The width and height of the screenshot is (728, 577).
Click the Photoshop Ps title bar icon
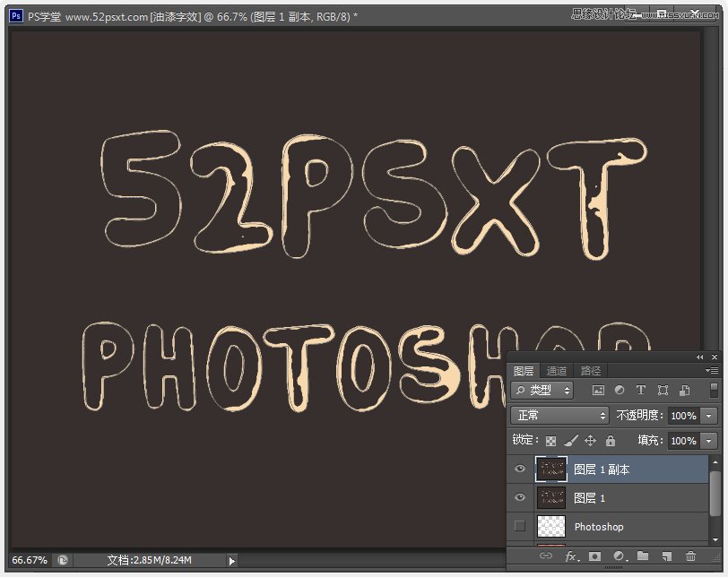[16, 16]
